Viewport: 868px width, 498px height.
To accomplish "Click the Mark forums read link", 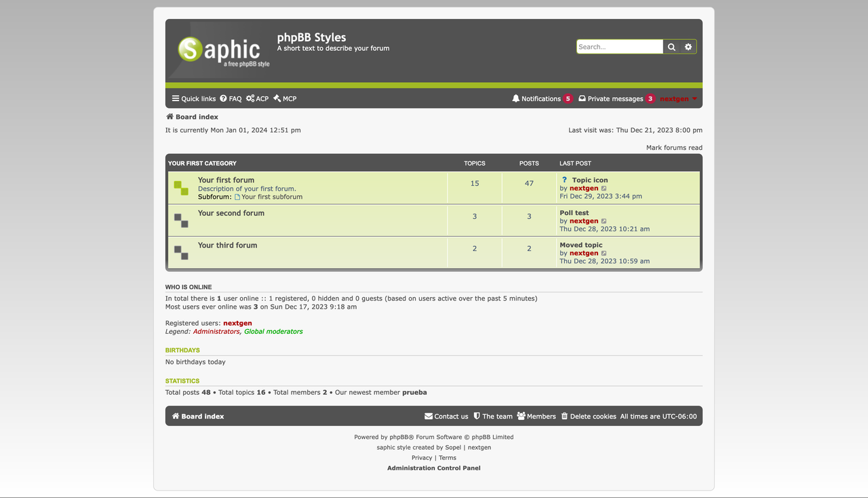I will coord(674,147).
